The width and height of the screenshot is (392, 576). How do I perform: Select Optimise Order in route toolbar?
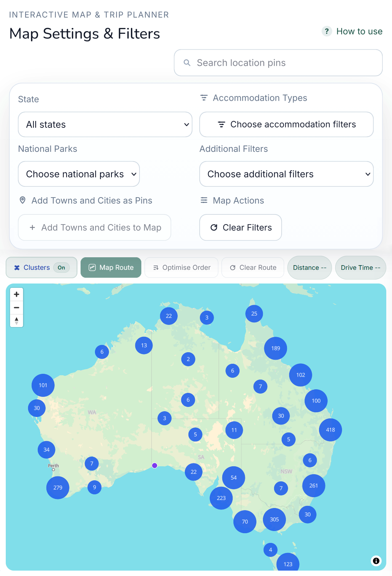point(181,267)
